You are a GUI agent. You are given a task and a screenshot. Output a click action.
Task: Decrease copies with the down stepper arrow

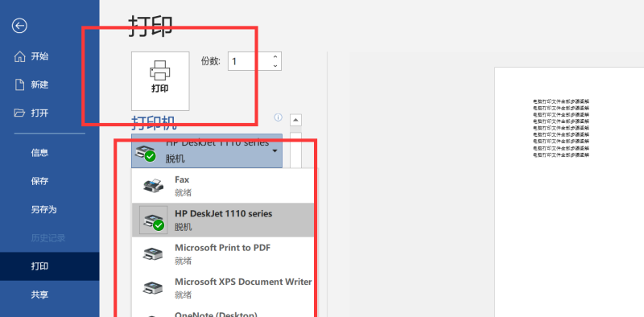(x=275, y=66)
